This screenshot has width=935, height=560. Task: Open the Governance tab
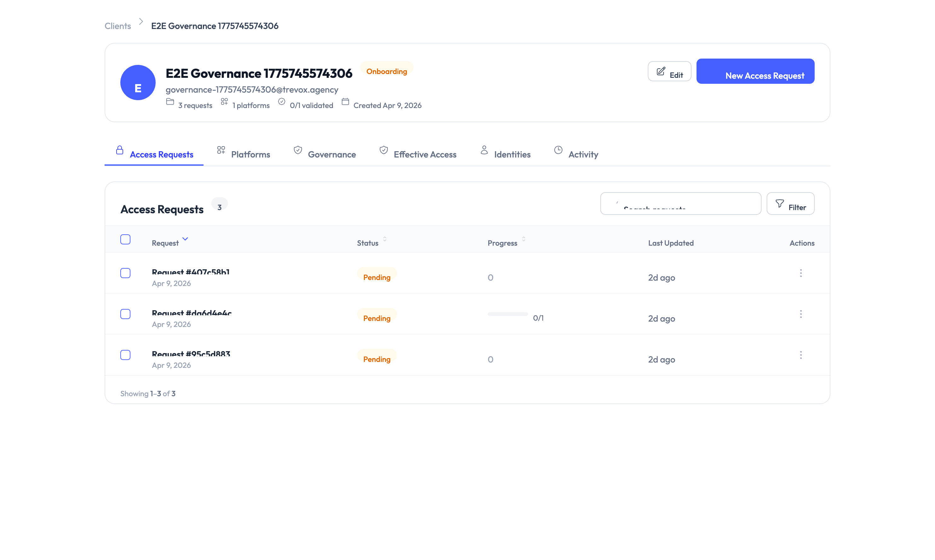pyautogui.click(x=332, y=154)
